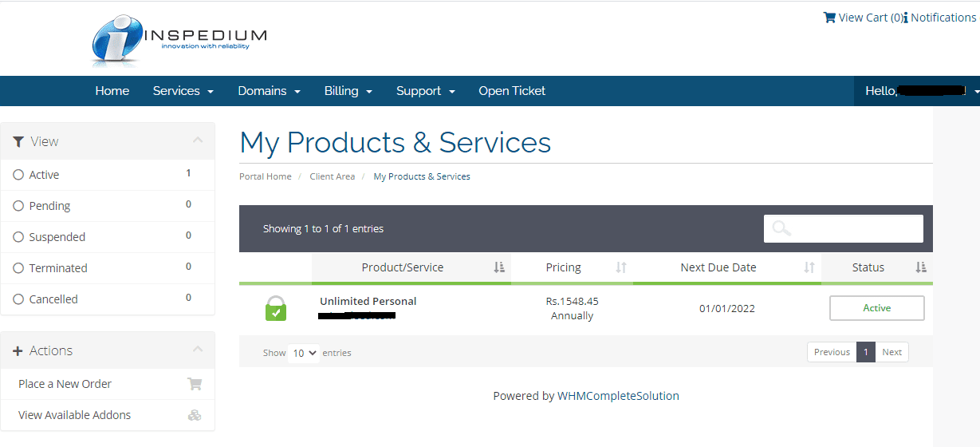Click the Active status button
Screen dimensions: 980x447
coord(877,308)
